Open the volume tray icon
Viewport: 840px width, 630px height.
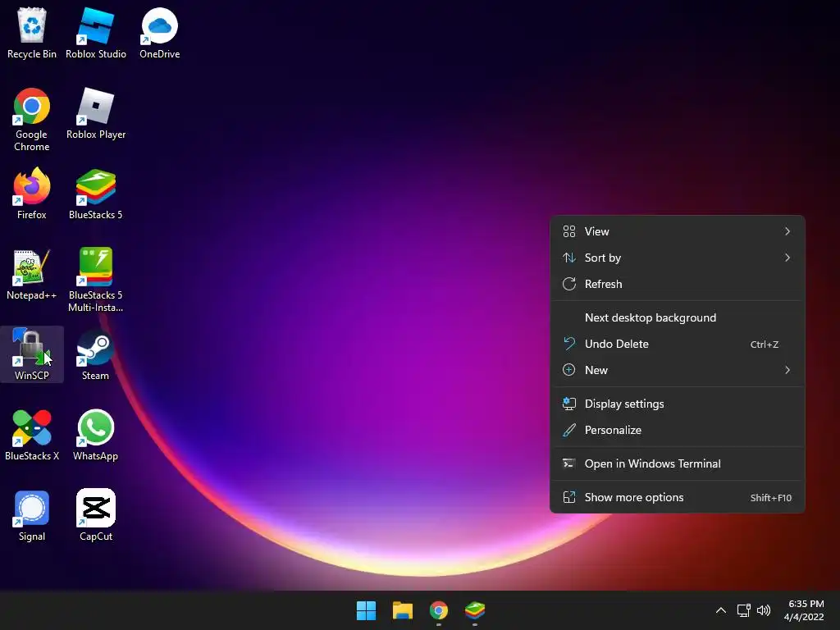[764, 610]
